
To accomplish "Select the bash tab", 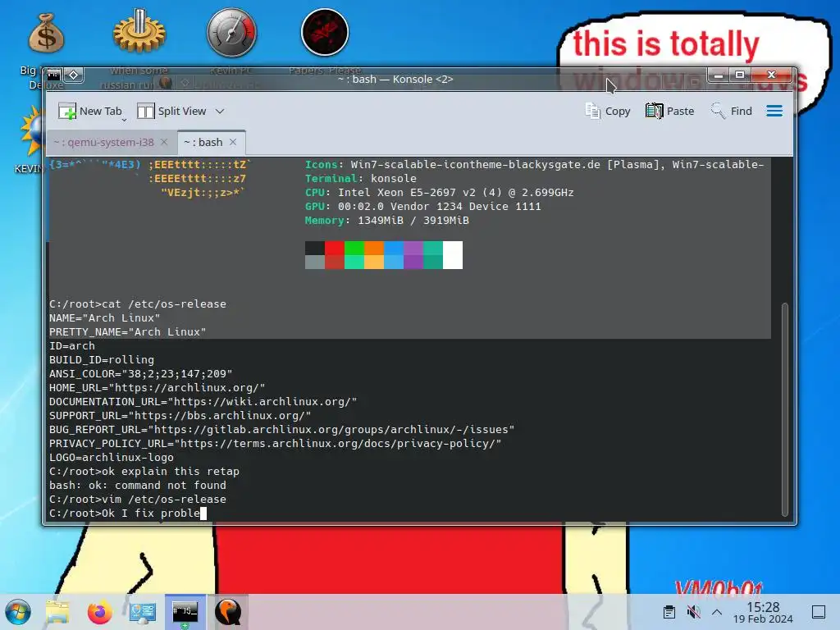I will click(x=203, y=142).
